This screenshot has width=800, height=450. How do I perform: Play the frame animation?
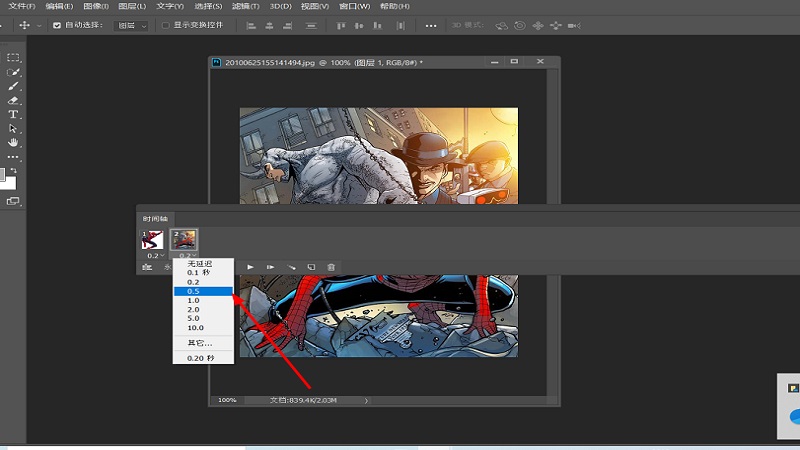[250, 267]
